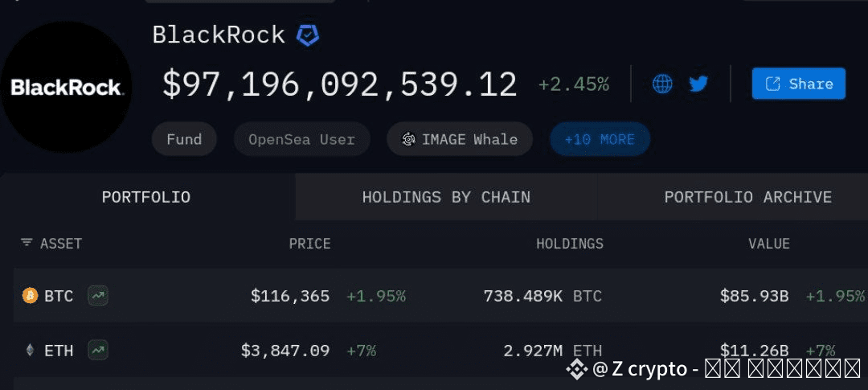Switch to the PORTFOLIO tab
This screenshot has height=390, width=868.
[147, 197]
